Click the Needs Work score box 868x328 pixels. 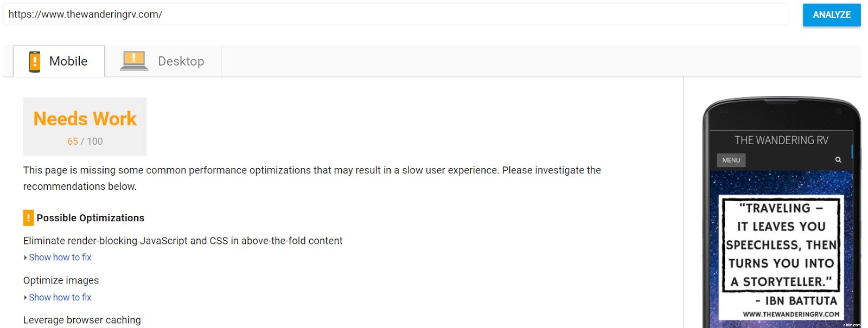(85, 126)
